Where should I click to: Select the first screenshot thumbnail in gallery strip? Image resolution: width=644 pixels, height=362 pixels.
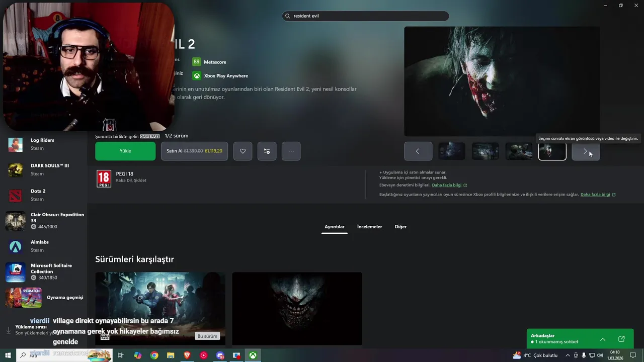451,151
